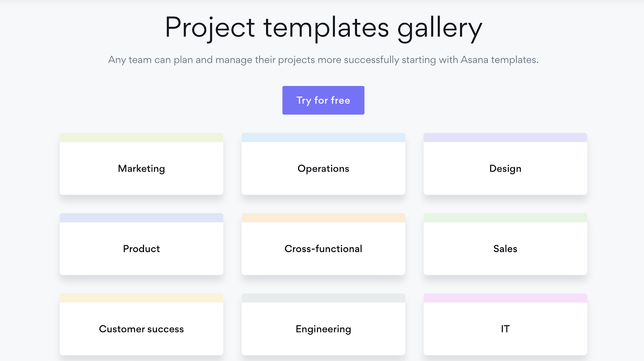Select the Customer success category card
Image resolution: width=644 pixels, height=361 pixels.
(141, 324)
